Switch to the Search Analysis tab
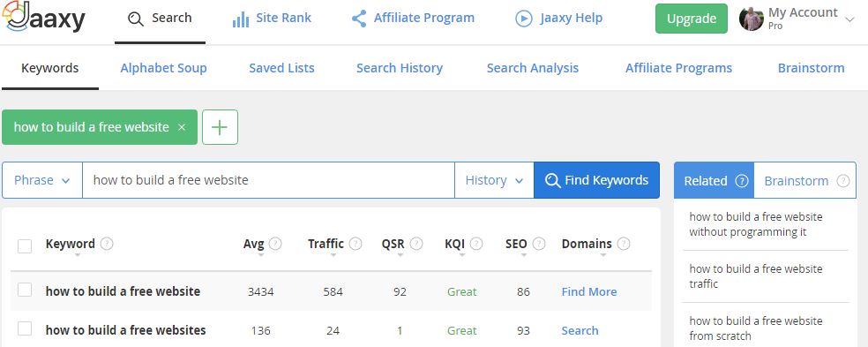This screenshot has height=347, width=868. (533, 68)
